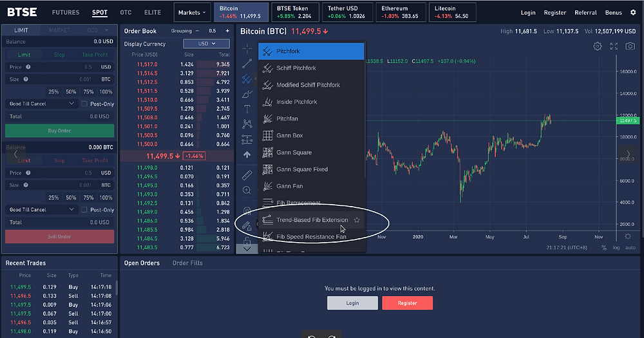Open the Referral link in header

[585, 13]
